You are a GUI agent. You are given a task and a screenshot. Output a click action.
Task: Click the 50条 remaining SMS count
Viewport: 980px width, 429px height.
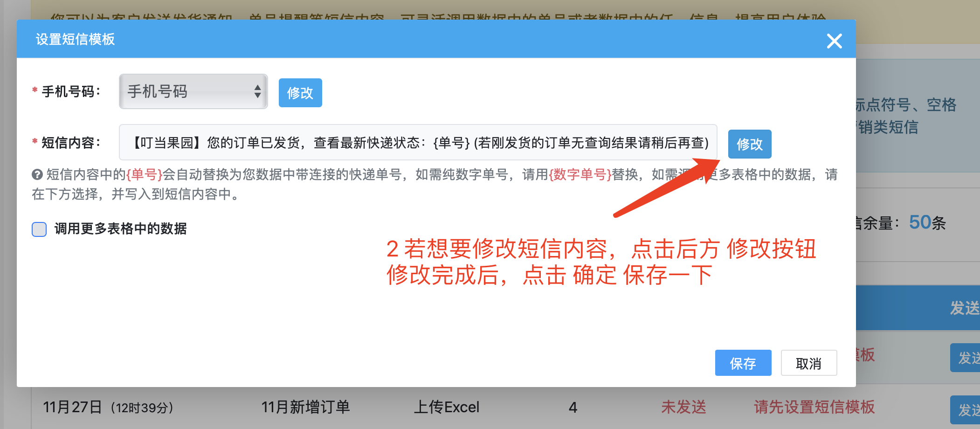point(927,222)
